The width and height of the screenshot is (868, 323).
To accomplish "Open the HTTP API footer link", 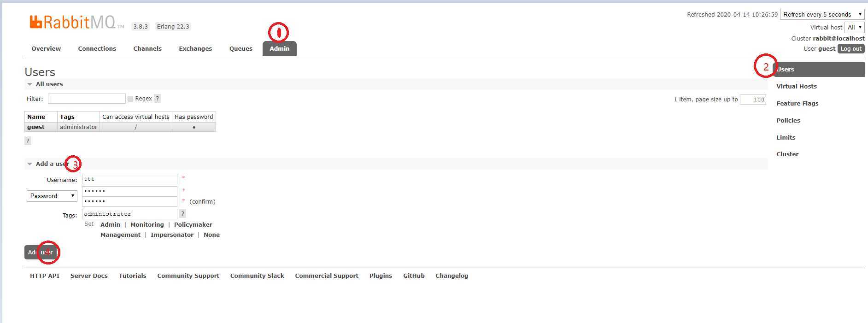I will click(45, 276).
